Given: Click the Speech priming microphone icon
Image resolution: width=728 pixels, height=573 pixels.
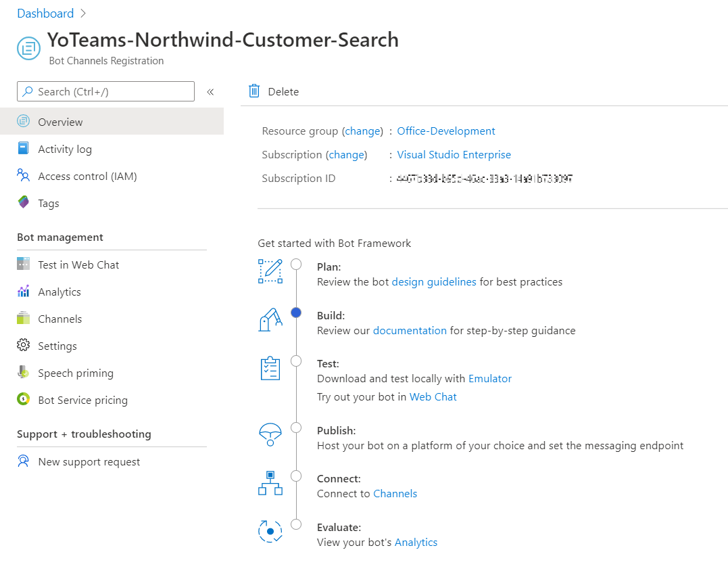Looking at the screenshot, I should tap(24, 373).
